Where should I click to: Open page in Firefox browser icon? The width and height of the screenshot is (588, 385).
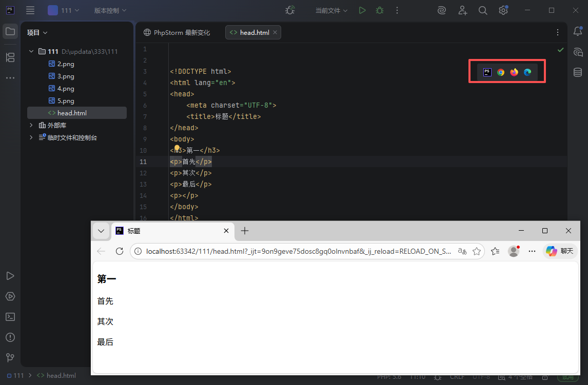(514, 72)
